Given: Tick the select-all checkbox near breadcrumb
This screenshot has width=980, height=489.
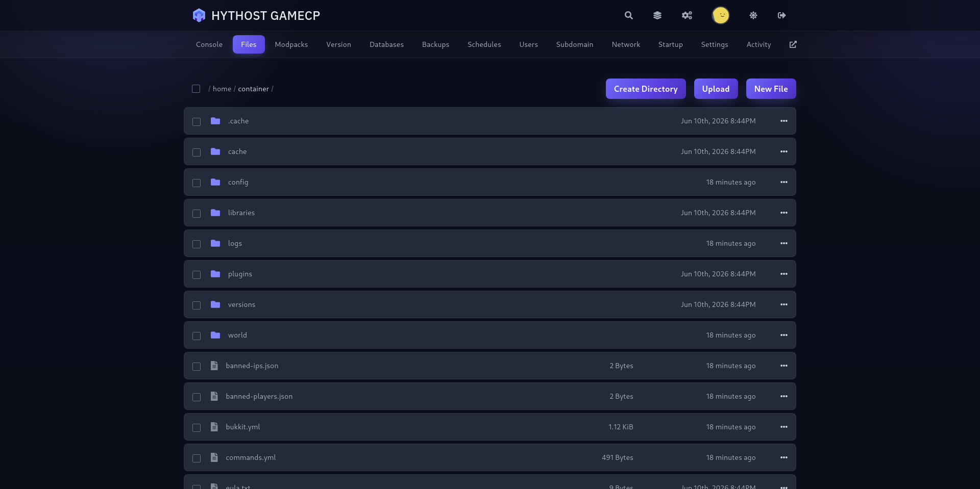Looking at the screenshot, I should point(196,89).
